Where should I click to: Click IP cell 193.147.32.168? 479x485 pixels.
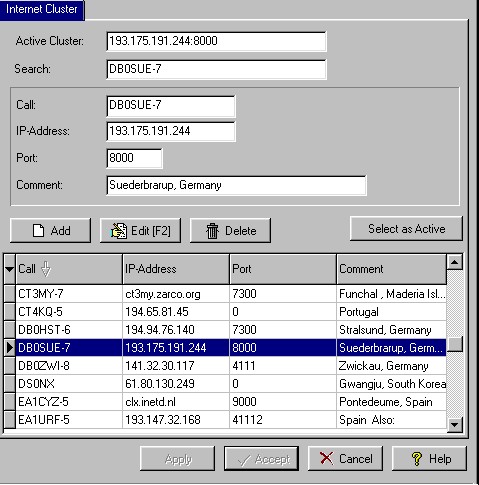176,420
